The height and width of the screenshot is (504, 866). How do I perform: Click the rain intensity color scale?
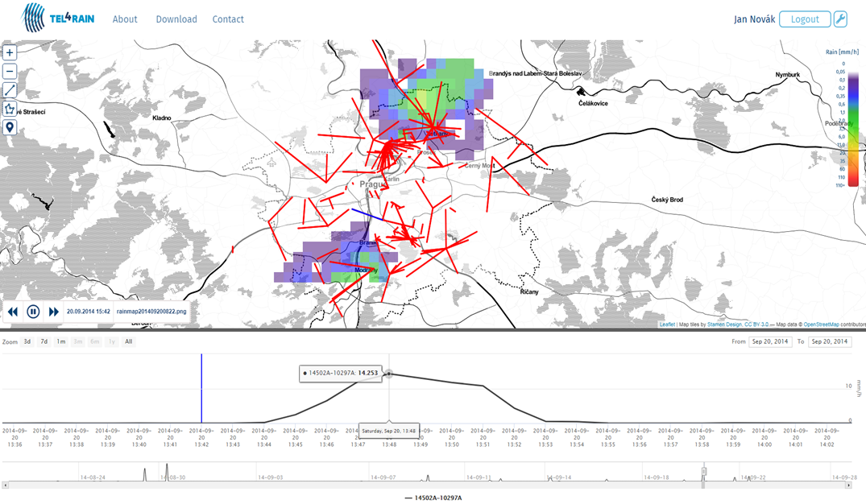click(x=853, y=130)
